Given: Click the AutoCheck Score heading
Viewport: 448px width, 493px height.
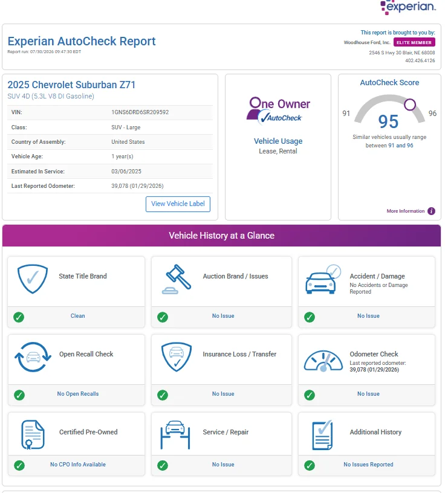Looking at the screenshot, I should click(x=389, y=83).
